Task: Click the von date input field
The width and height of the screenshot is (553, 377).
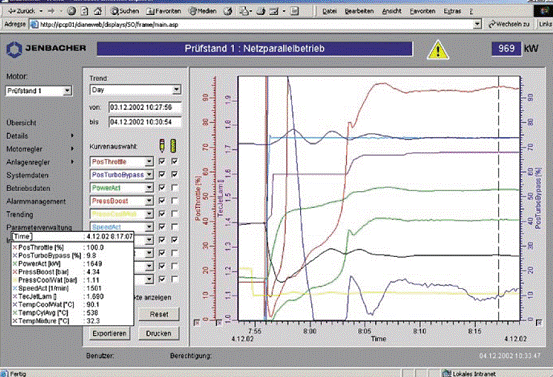Action: 145,107
